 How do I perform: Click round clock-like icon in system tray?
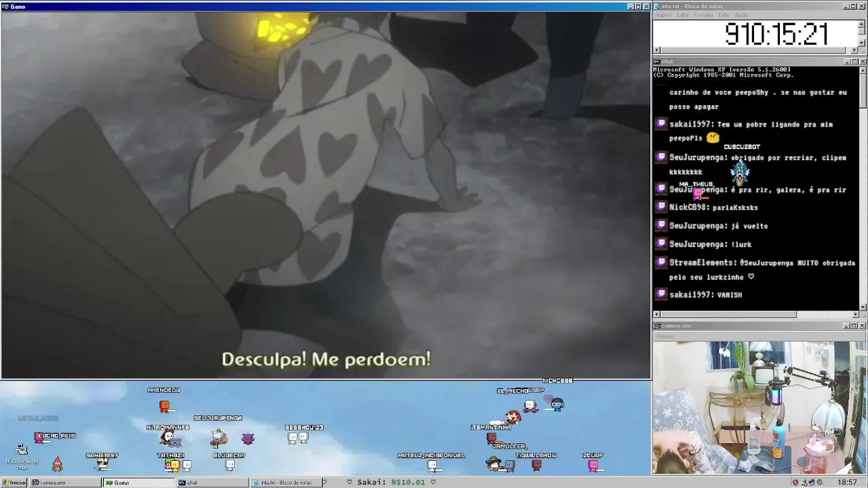point(821,483)
